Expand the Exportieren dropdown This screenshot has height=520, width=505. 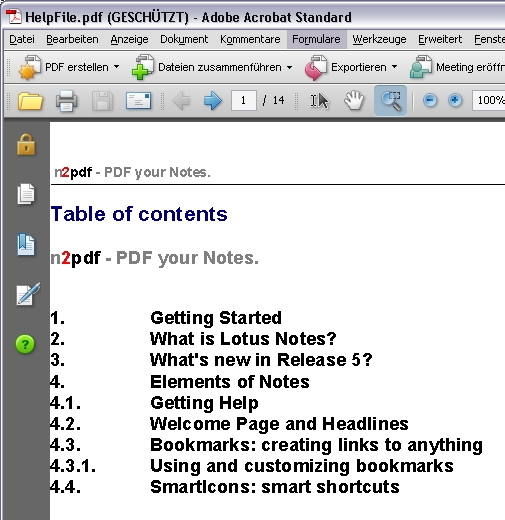(x=394, y=67)
